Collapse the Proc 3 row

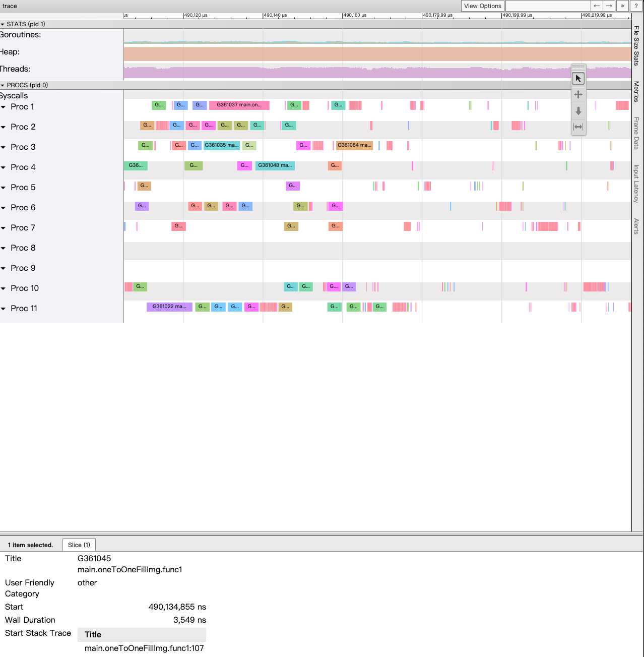point(4,147)
